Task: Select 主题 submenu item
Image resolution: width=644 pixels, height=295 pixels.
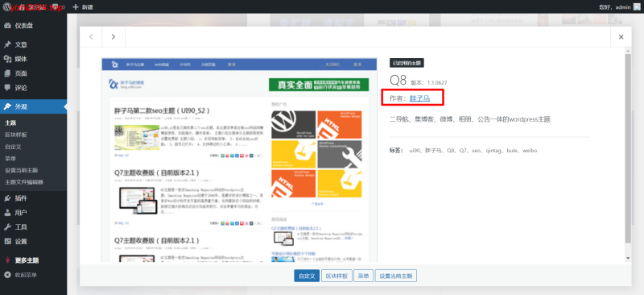Action: 10,123
